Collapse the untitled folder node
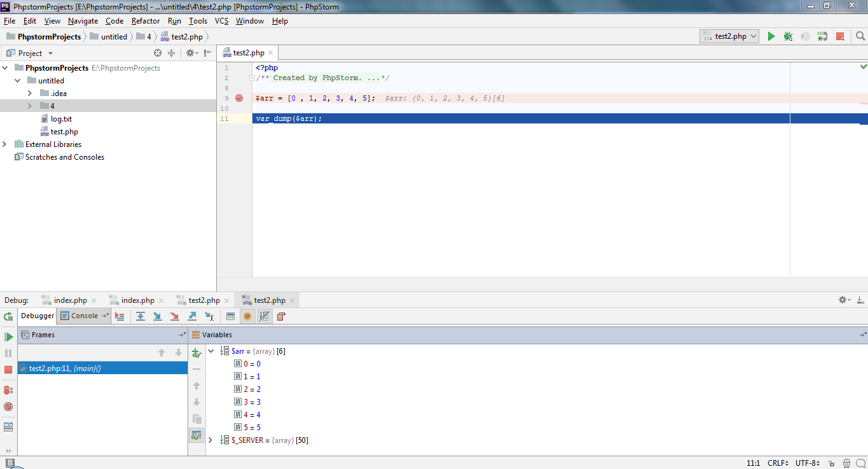Image resolution: width=868 pixels, height=469 pixels. click(17, 81)
